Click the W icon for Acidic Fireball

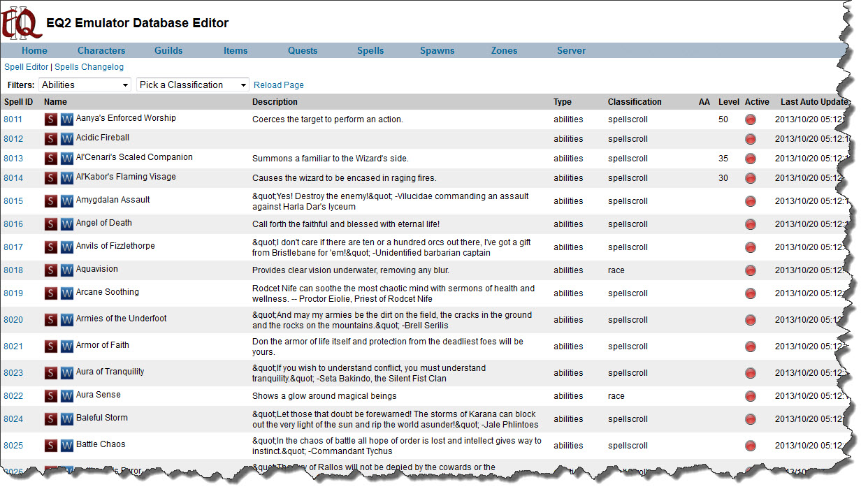tap(66, 139)
